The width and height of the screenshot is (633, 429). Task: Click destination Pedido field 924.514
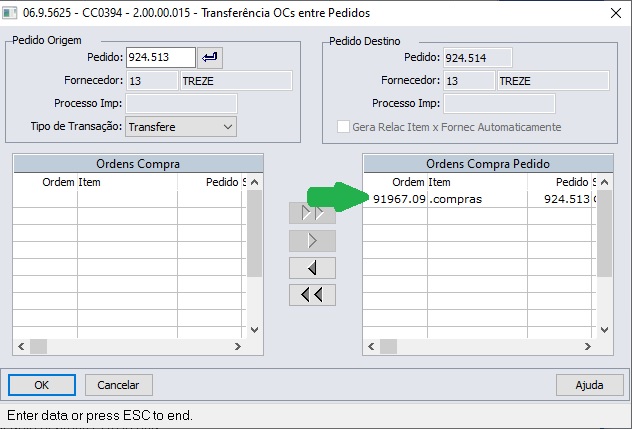478,58
